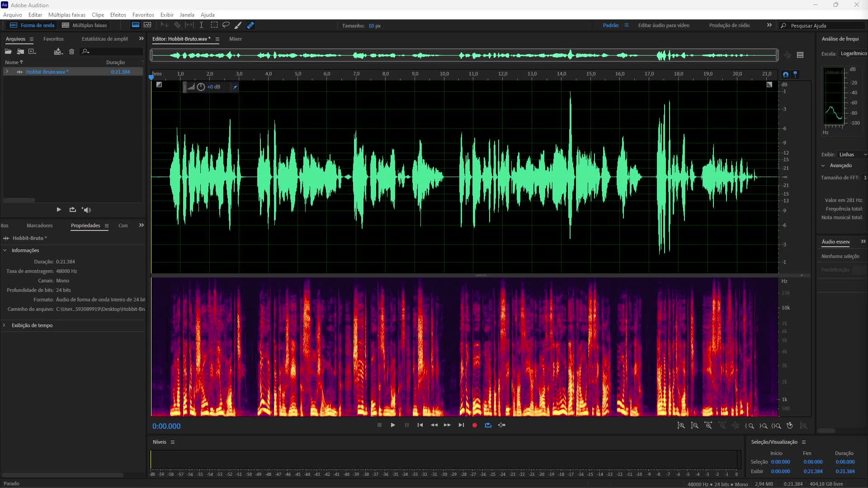Select Hobbit-Bruto.wav in the file list
This screenshot has height=488, width=868.
click(47, 71)
